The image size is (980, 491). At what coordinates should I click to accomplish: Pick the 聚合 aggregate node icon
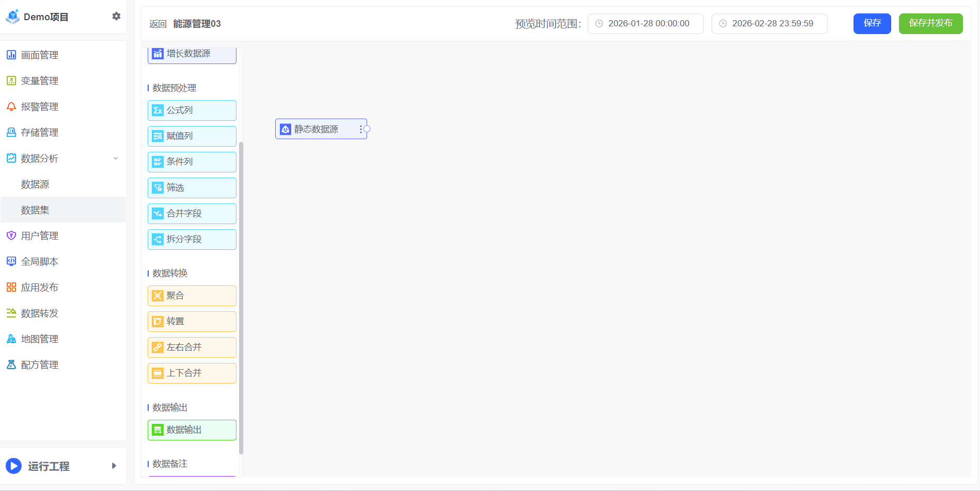158,296
